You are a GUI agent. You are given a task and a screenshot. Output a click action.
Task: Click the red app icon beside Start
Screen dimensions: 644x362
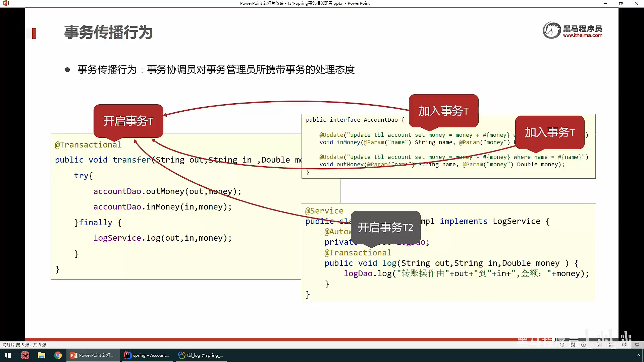pos(25,355)
